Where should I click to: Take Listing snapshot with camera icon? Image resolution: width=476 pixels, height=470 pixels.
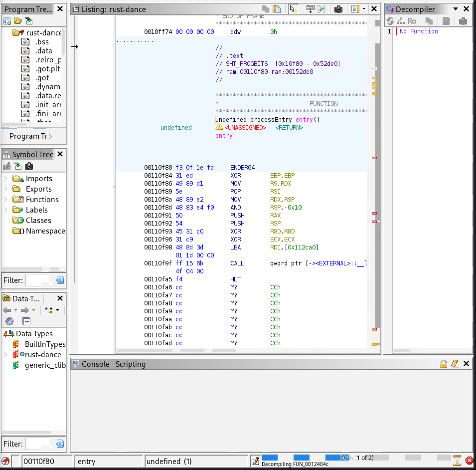[x=338, y=9]
